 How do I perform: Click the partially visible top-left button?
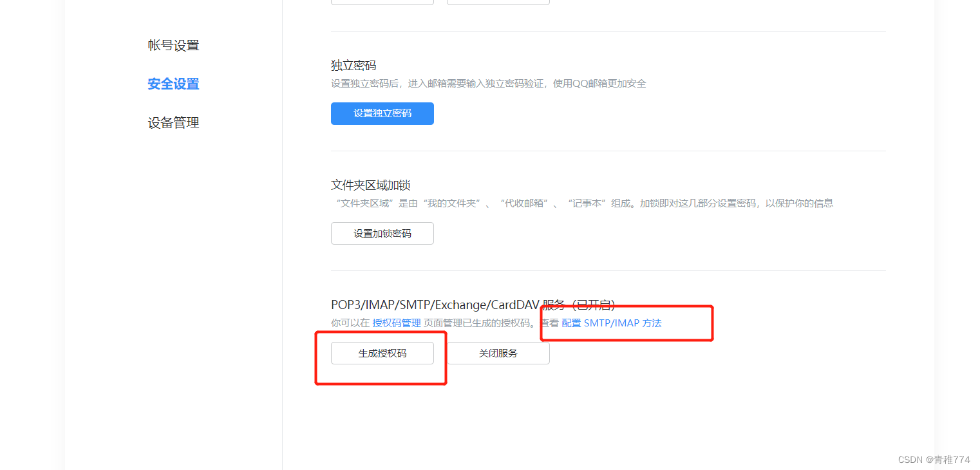click(x=382, y=1)
